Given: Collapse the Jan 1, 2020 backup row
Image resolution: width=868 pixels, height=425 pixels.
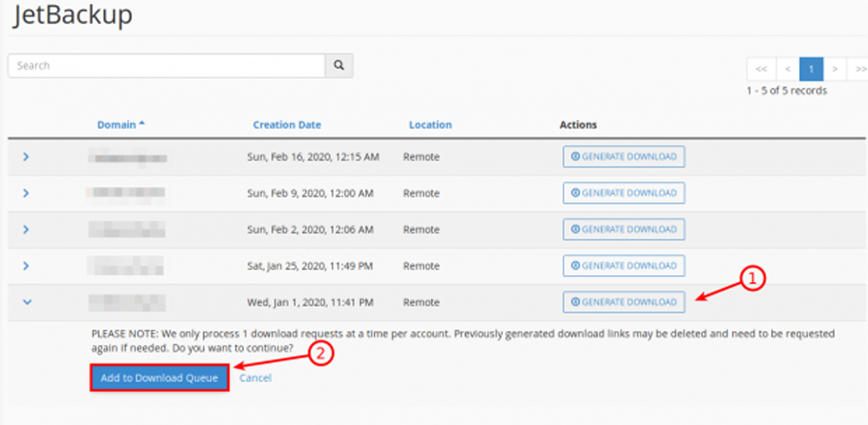Looking at the screenshot, I should point(27,302).
